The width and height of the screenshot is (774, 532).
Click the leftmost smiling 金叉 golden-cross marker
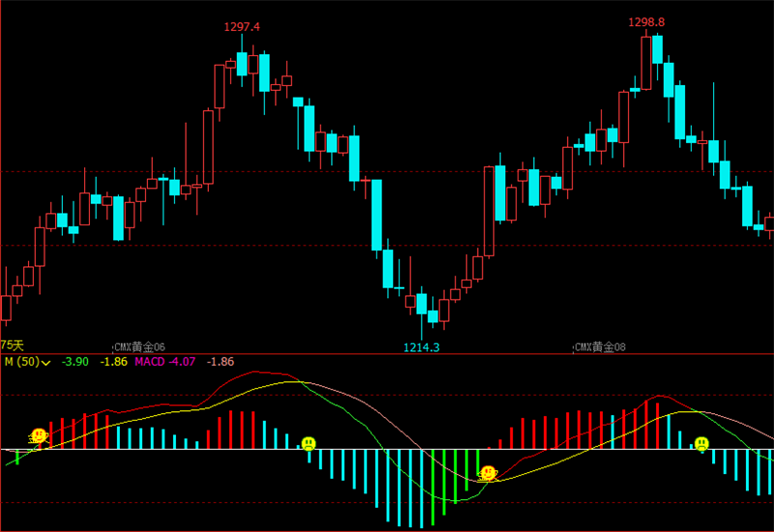click(38, 436)
